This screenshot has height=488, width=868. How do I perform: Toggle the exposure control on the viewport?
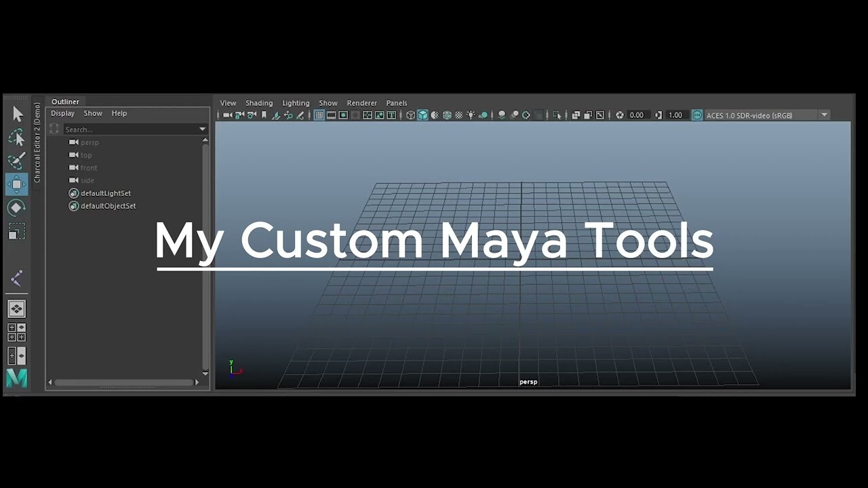pyautogui.click(x=620, y=115)
